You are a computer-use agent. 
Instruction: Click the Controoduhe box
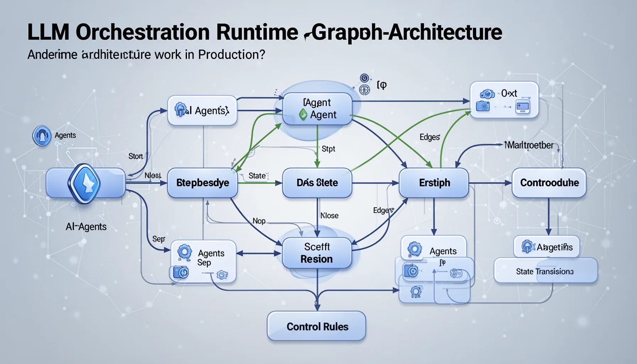pos(549,183)
